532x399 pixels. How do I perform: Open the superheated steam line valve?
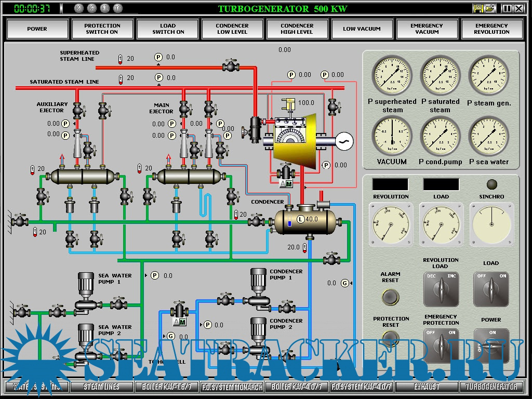point(230,66)
